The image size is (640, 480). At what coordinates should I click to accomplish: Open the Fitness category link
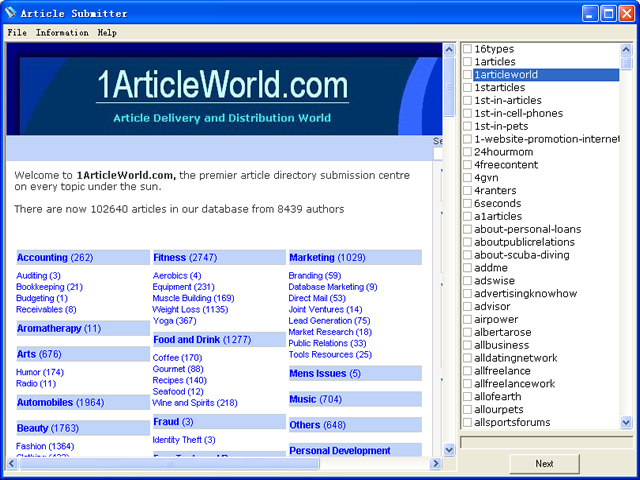pyautogui.click(x=185, y=258)
